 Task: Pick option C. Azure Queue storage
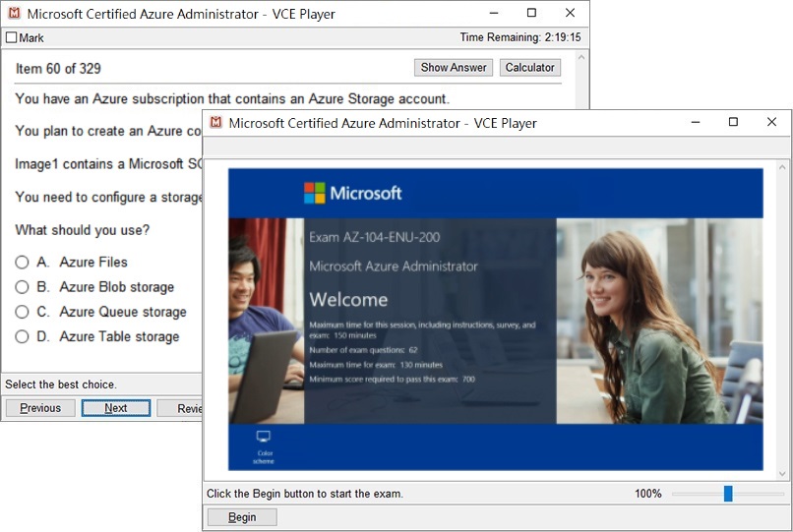22,312
